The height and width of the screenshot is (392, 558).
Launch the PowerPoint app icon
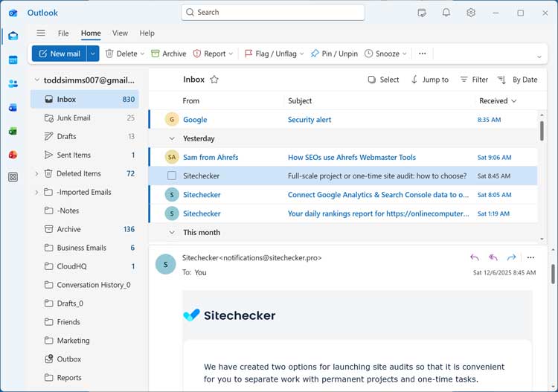pyautogui.click(x=13, y=155)
